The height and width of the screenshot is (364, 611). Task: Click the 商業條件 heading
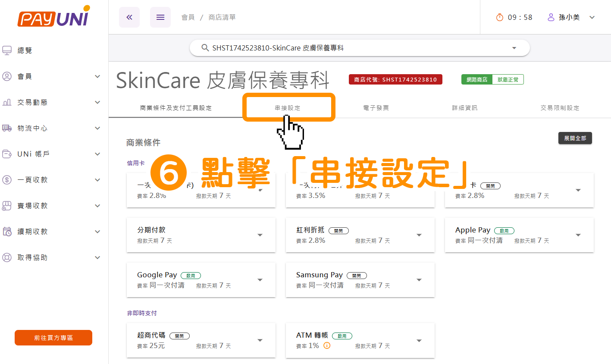coord(143,142)
